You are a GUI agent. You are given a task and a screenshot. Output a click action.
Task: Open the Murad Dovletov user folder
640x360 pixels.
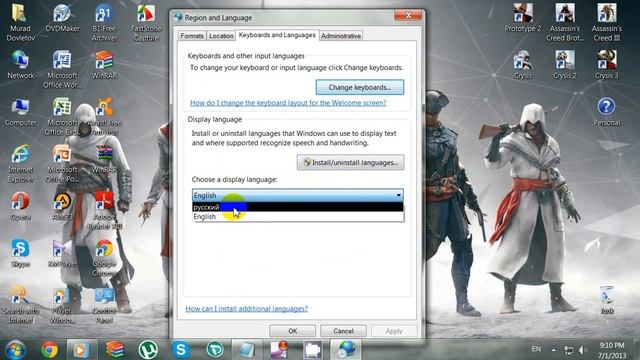pos(20,22)
